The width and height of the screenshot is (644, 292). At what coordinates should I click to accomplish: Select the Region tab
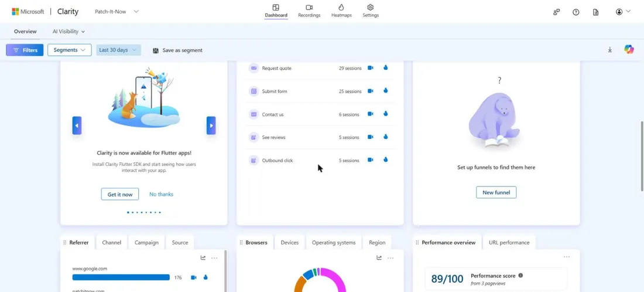tap(377, 242)
